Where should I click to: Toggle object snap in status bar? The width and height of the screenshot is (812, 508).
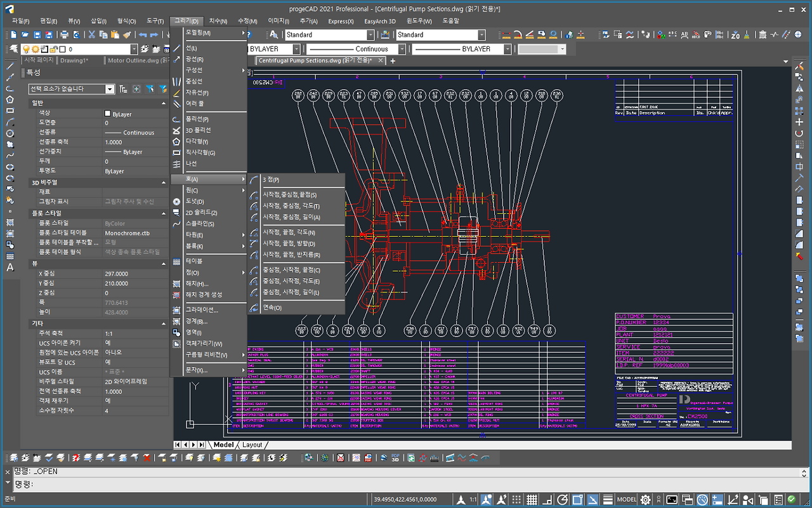point(577,500)
